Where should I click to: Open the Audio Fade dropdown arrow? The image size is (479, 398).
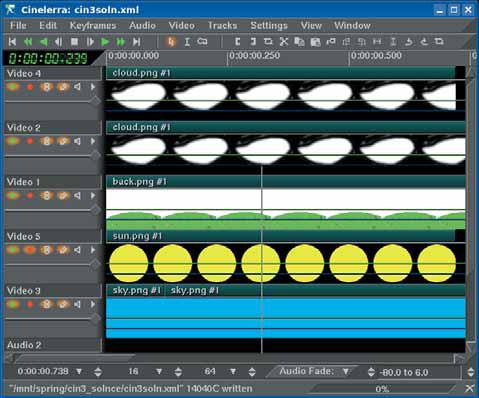(x=346, y=371)
